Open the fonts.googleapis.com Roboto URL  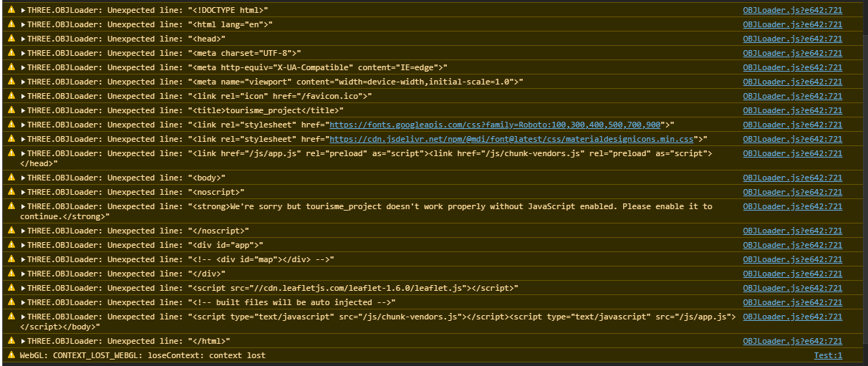click(x=494, y=125)
